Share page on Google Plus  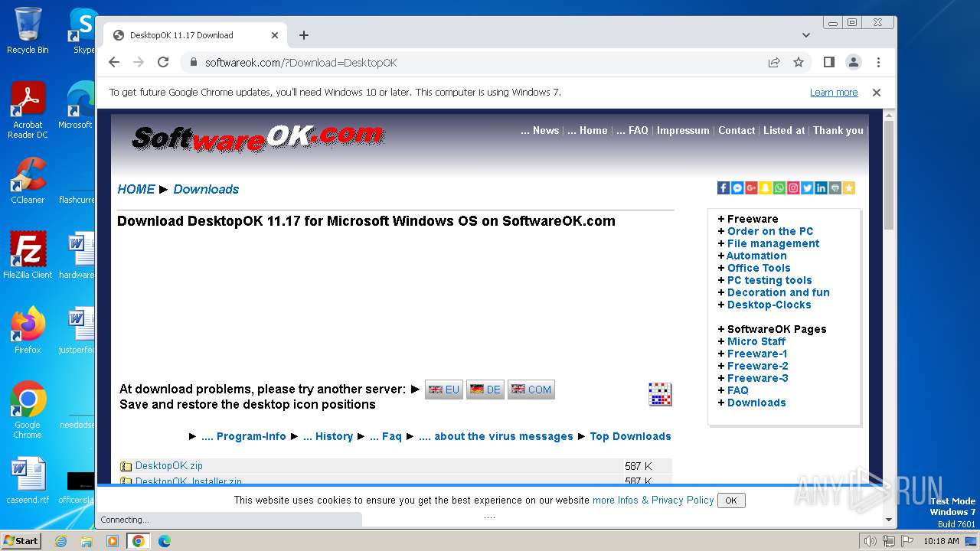[x=751, y=188]
